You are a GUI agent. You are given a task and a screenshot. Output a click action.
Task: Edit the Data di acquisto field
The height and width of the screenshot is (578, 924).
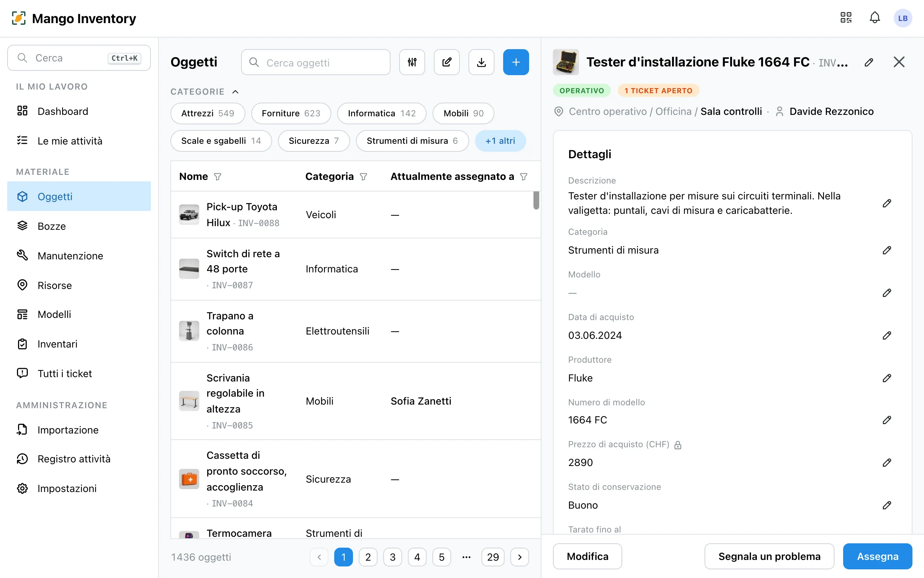[x=886, y=335]
